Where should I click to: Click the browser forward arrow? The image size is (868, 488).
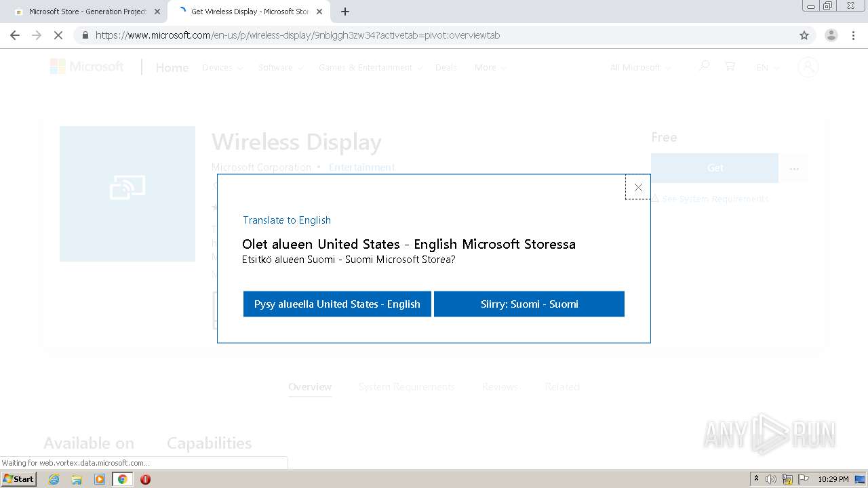pos(37,35)
